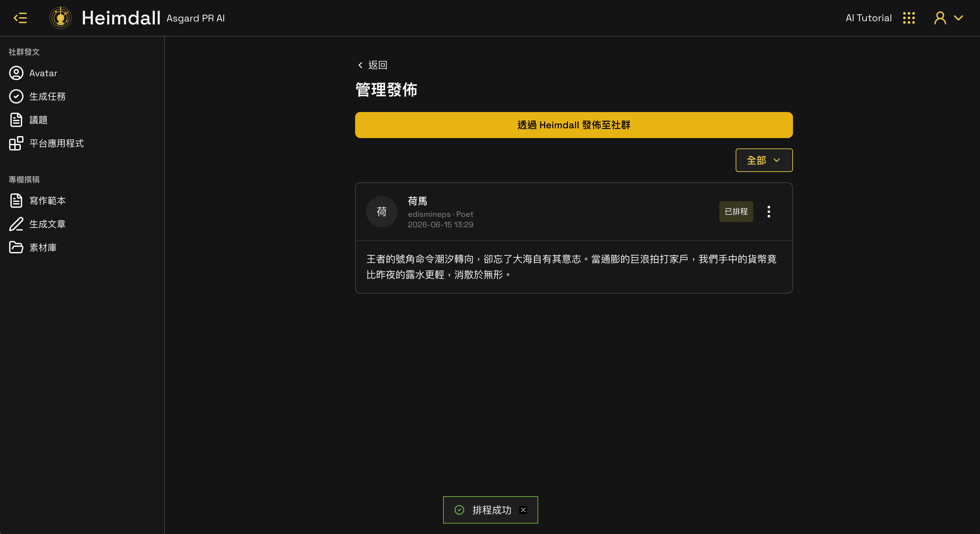This screenshot has width=980, height=534.
Task: Click the 生成文章 pen icon
Action: coord(16,224)
